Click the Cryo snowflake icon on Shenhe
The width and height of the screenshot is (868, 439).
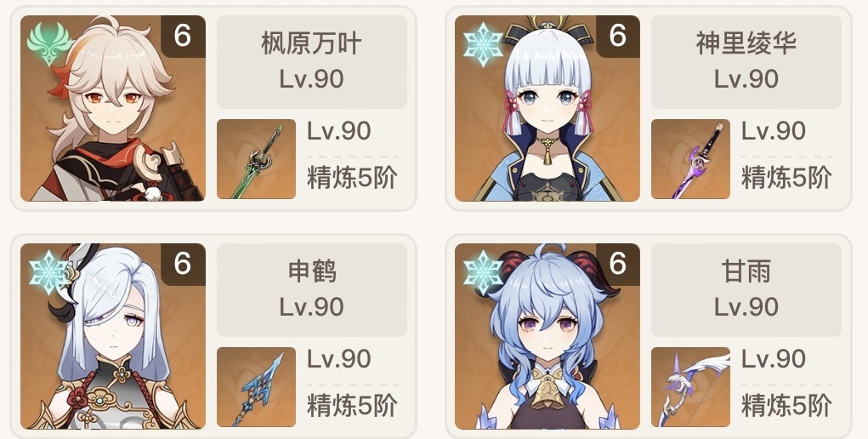point(48,273)
